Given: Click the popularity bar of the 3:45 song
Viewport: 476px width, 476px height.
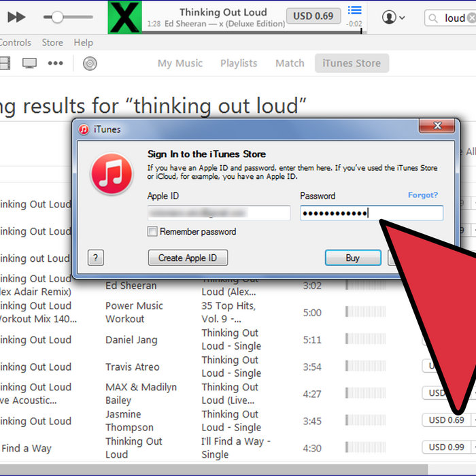Looking at the screenshot, I should click(x=366, y=420).
